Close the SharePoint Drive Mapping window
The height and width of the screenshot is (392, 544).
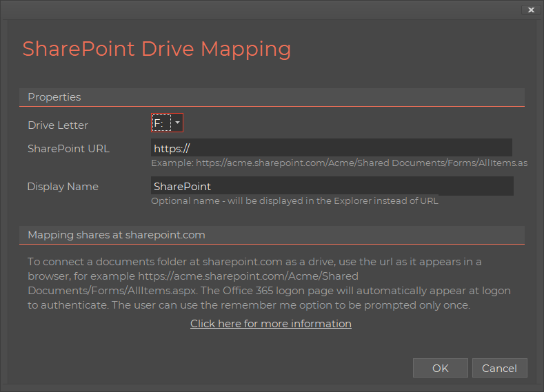point(531,10)
